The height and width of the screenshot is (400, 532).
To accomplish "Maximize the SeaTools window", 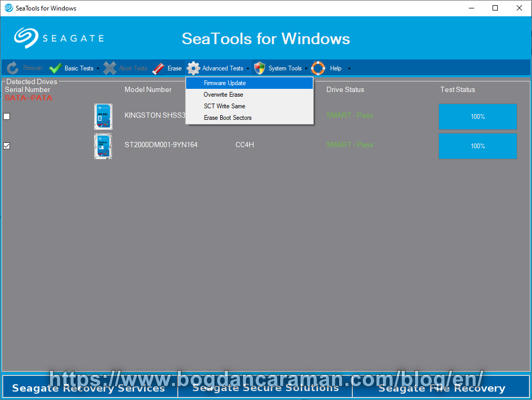I will click(x=495, y=8).
